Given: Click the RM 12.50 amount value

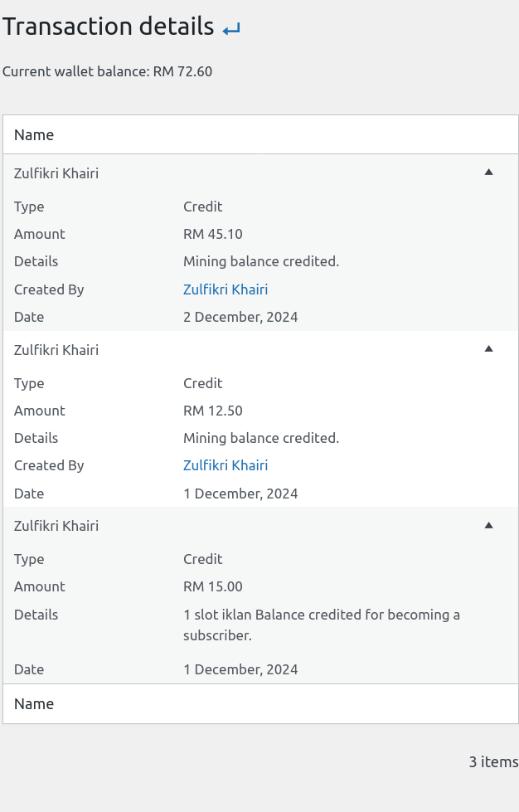Looking at the screenshot, I should tap(212, 411).
